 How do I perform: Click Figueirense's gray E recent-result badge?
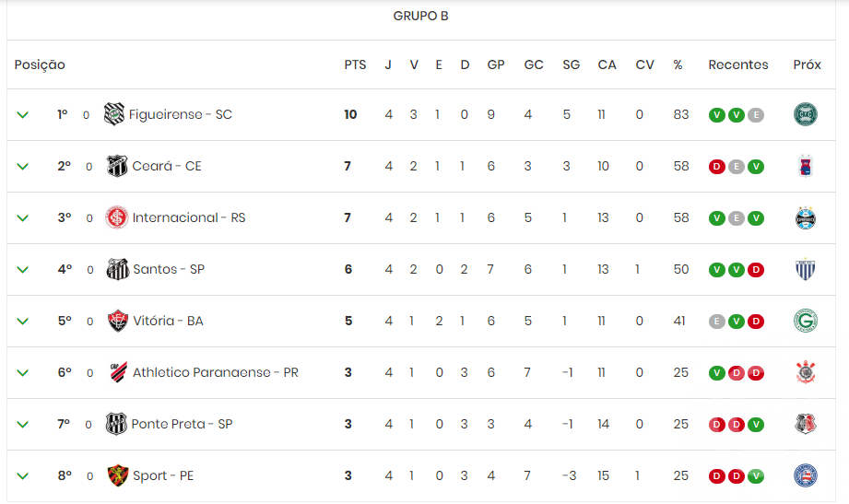pos(756,115)
